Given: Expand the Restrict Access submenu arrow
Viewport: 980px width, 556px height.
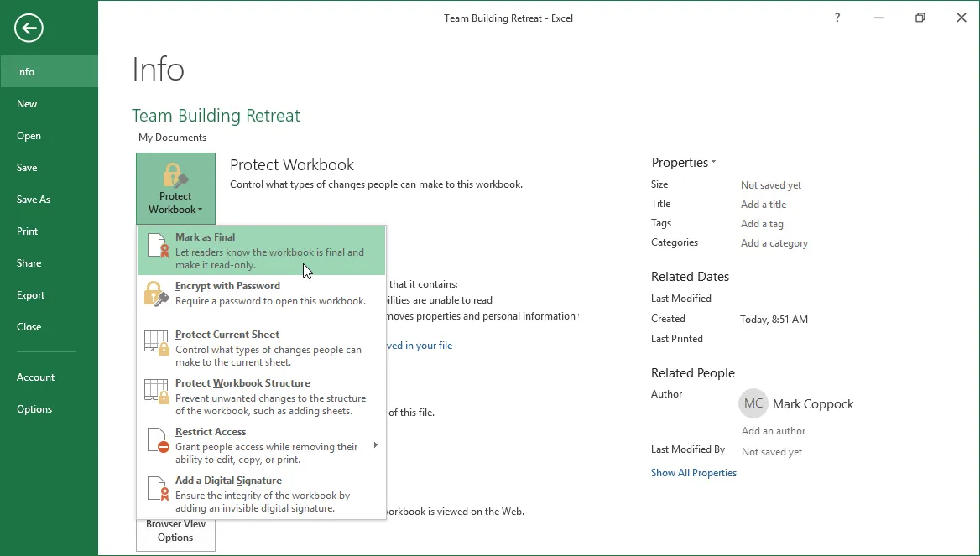Looking at the screenshot, I should tap(375, 445).
